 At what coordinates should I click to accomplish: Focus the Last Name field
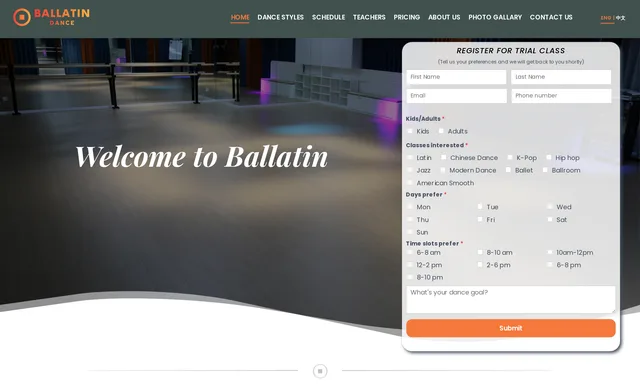click(x=561, y=77)
